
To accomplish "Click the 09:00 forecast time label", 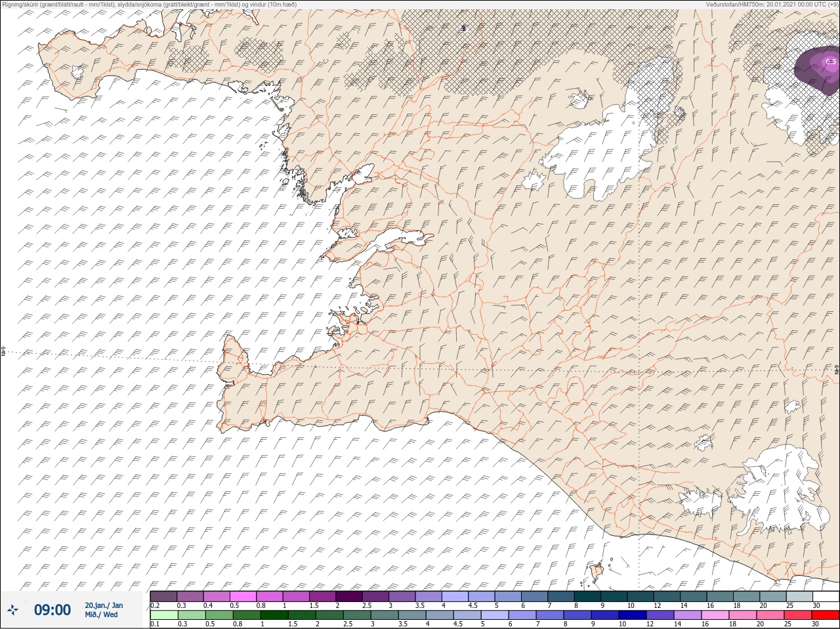I will click(52, 610).
